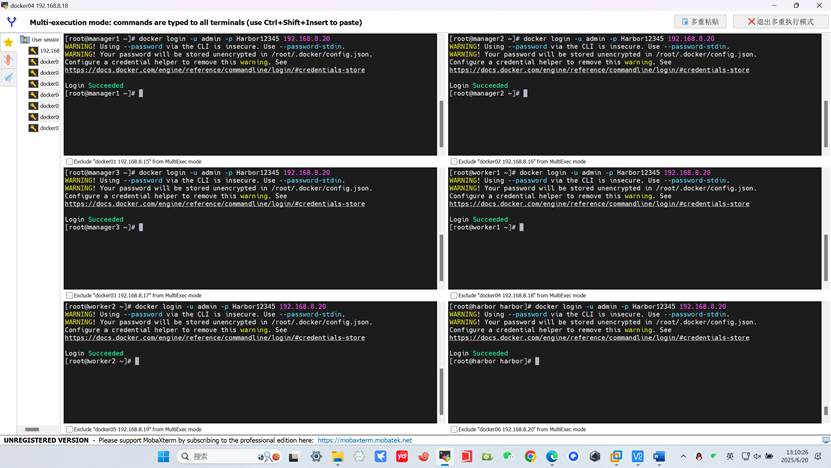Click the harbor terminal scrollbar
This screenshot has height=468, width=831.
coord(825,411)
